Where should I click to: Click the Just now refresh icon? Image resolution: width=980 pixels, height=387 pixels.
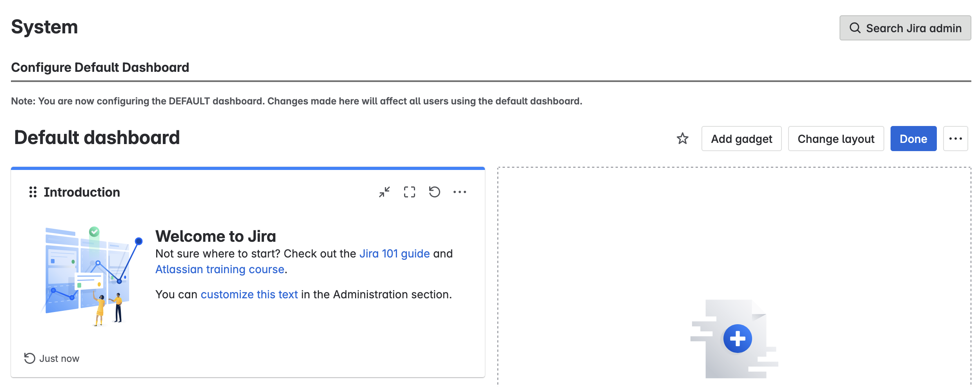(x=29, y=358)
